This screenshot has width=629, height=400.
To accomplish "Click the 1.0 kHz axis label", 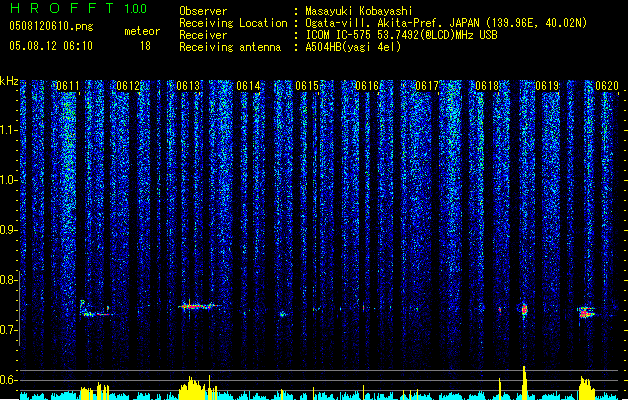I will coord(9,180).
